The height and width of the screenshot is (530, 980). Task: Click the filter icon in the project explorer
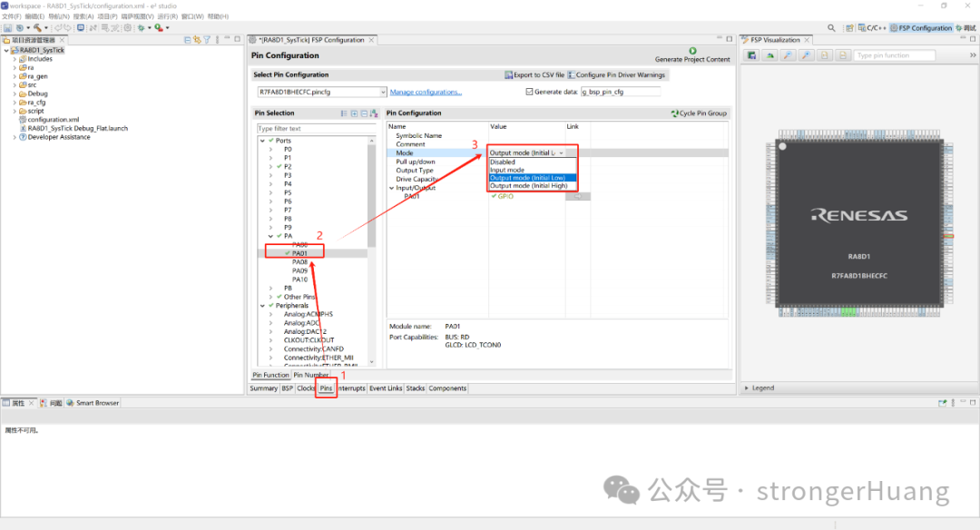click(207, 40)
